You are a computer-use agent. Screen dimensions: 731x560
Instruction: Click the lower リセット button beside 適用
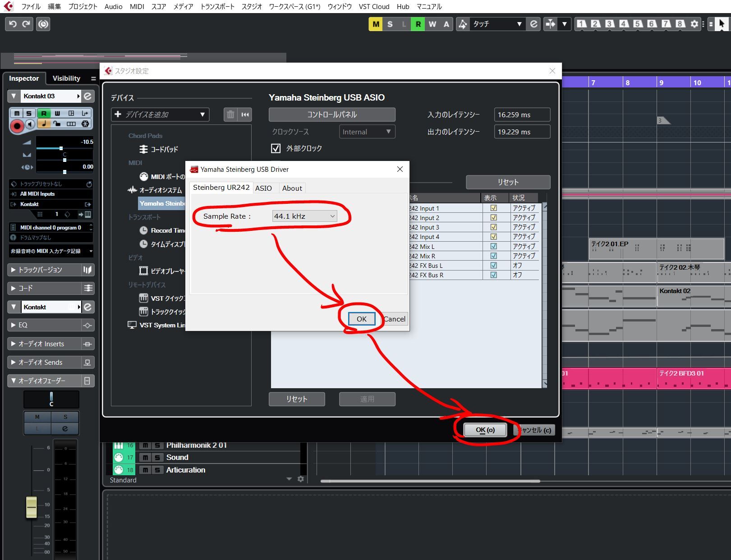pyautogui.click(x=297, y=399)
